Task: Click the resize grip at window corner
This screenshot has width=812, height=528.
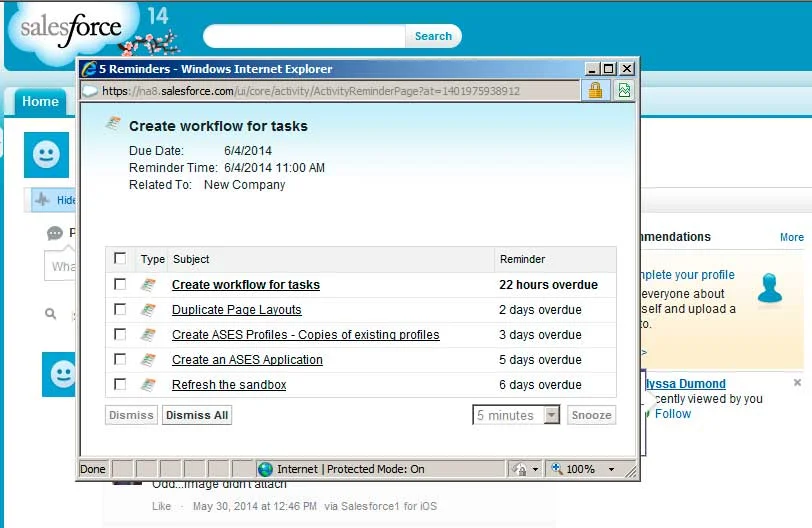Action: click(x=630, y=471)
